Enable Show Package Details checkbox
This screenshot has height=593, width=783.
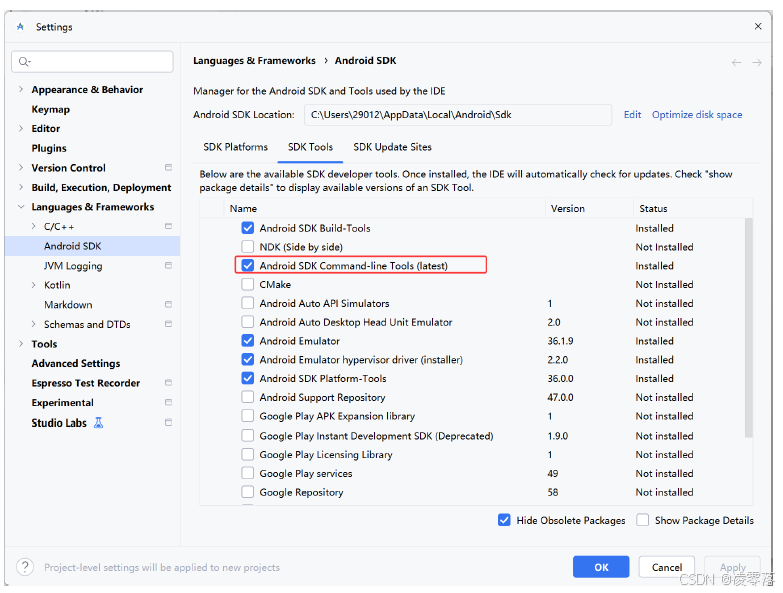643,520
